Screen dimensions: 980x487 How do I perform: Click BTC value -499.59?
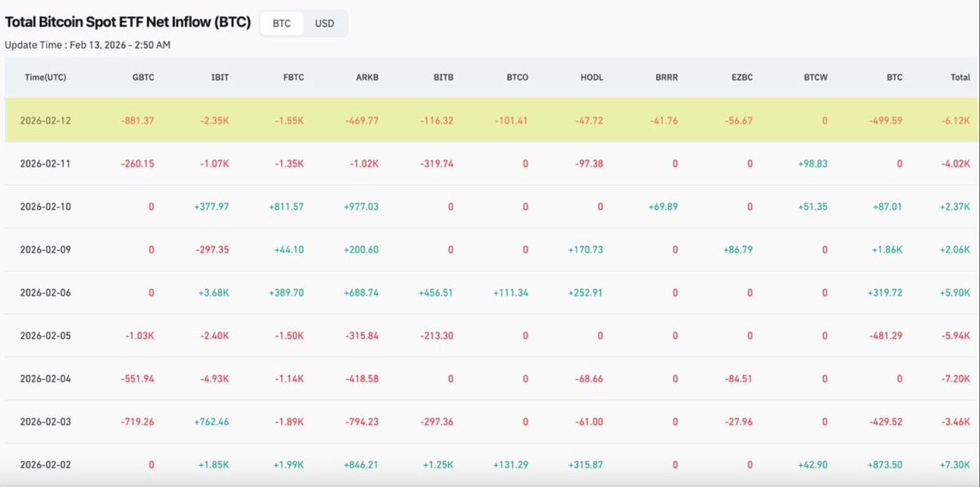[x=885, y=120]
